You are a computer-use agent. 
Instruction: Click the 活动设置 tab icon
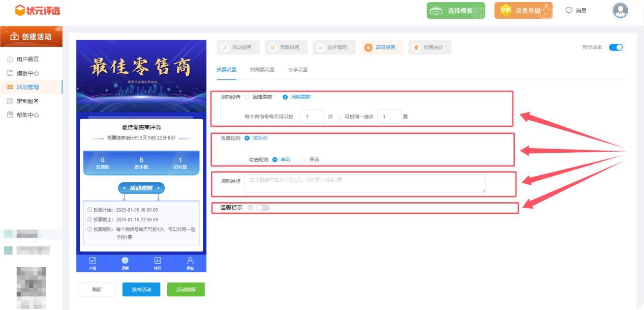[x=225, y=47]
